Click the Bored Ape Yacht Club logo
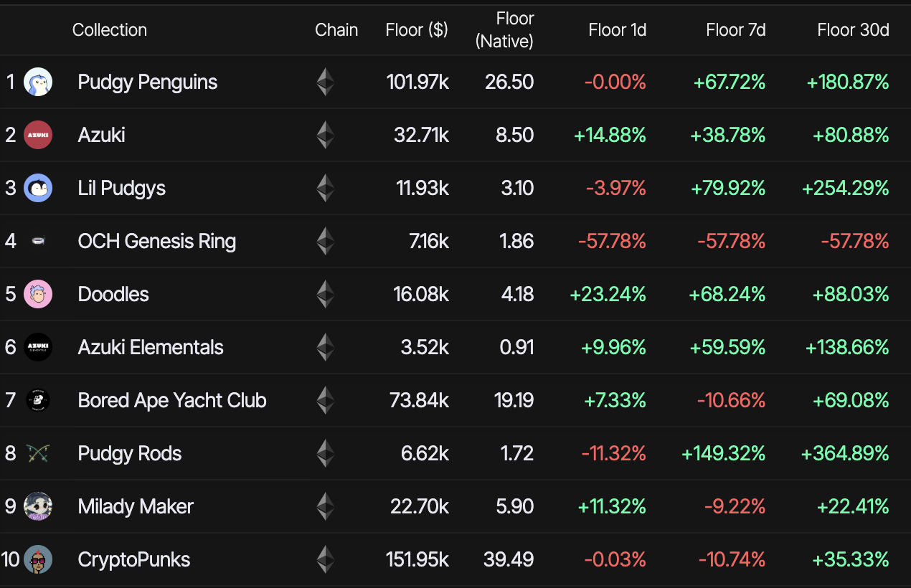This screenshot has width=911, height=588. pos(38,400)
